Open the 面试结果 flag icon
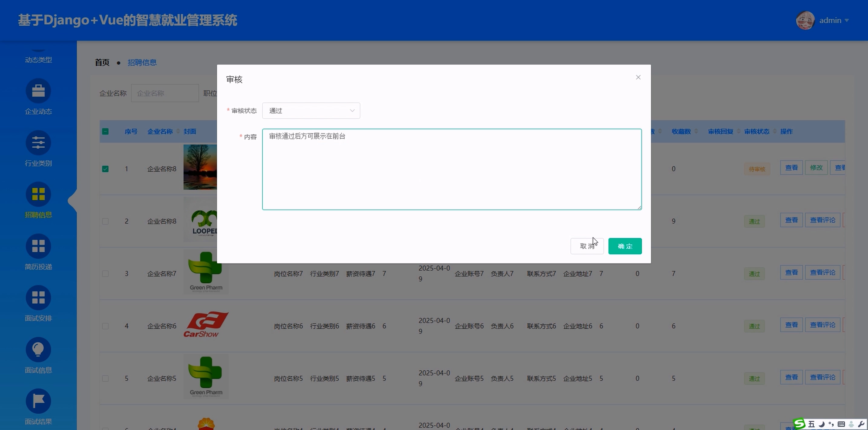 [x=38, y=401]
